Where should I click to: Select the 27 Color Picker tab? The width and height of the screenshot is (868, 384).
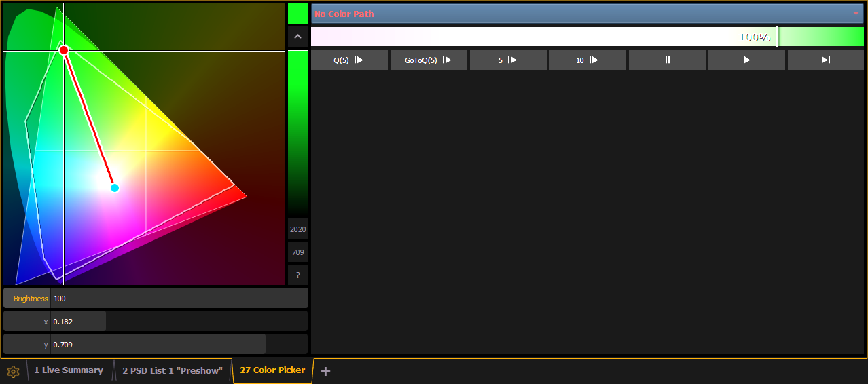click(272, 370)
